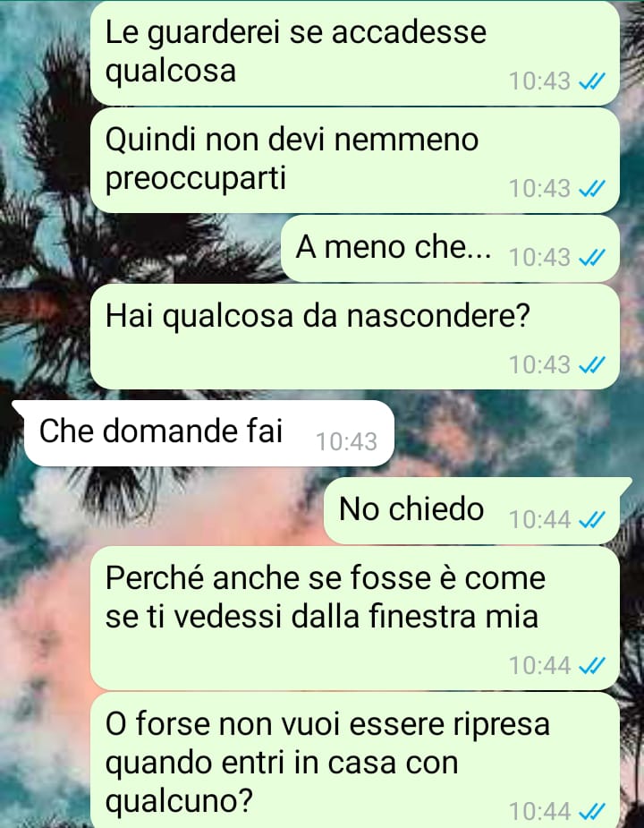The width and height of the screenshot is (644, 828).
Task: Select the 'Quindi non devi nemmeno preoccuparti' bubble
Action: click(355, 160)
